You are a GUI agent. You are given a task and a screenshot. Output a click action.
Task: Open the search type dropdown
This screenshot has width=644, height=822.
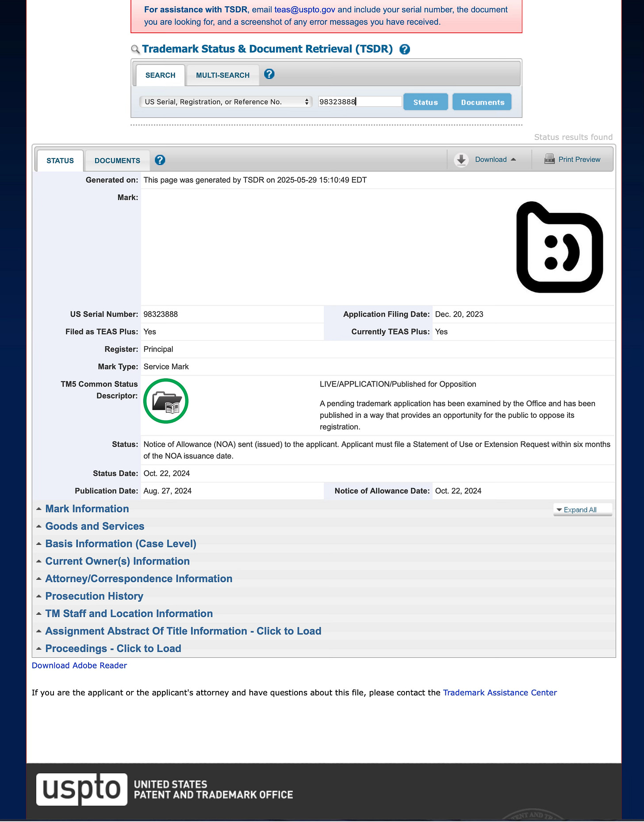click(226, 102)
